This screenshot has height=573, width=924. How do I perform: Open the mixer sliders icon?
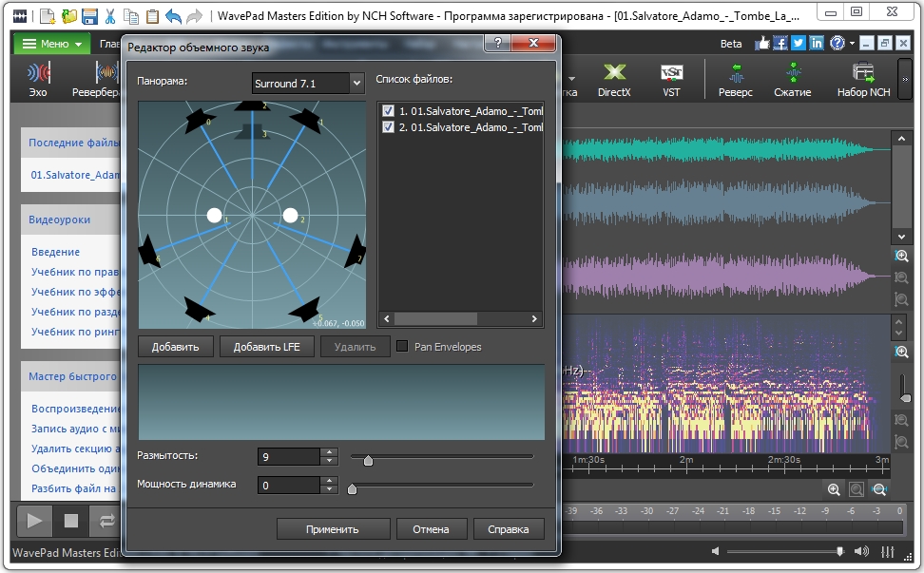click(x=888, y=551)
